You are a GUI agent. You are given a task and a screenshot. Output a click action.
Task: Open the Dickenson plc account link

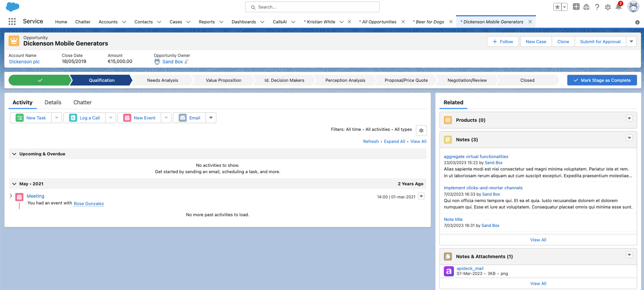(24, 62)
